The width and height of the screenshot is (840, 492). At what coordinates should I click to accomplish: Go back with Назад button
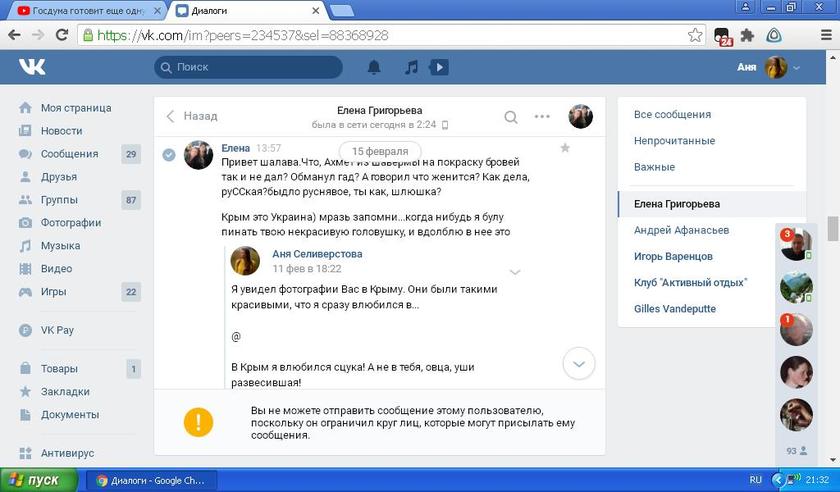[x=192, y=116]
